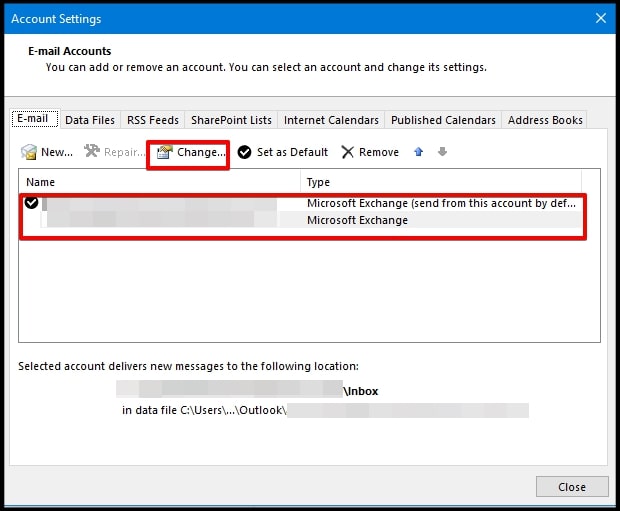Click the Remove button label
This screenshot has height=511, width=620.
coord(379,152)
